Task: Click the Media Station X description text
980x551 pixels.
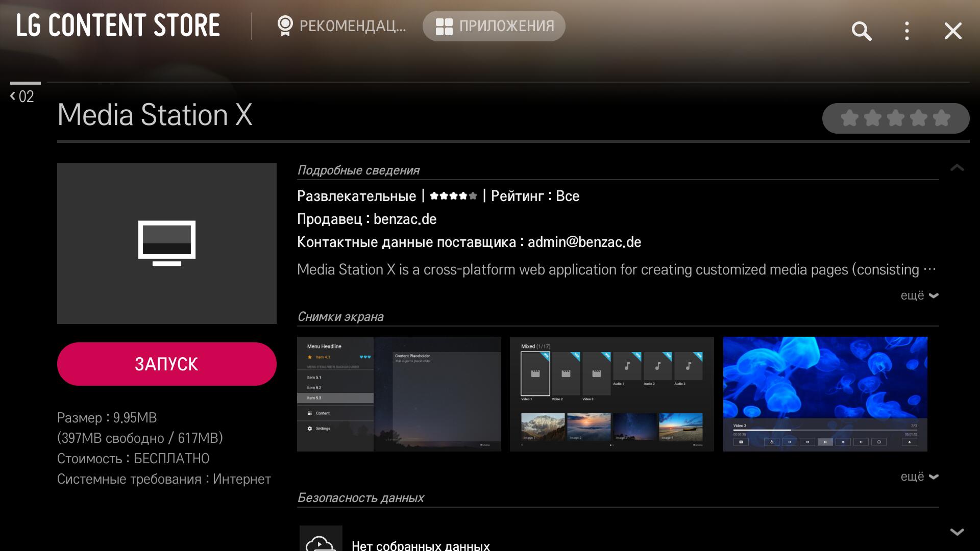Action: (x=617, y=269)
